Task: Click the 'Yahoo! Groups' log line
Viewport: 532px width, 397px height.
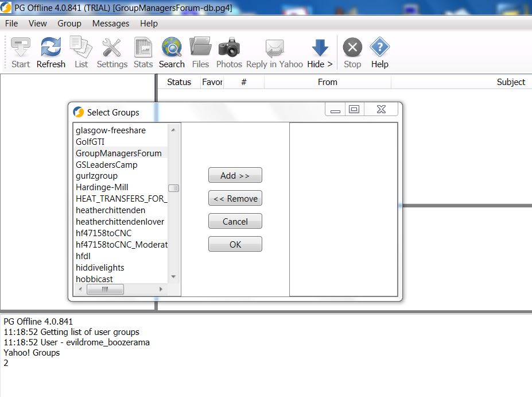Action: click(x=32, y=353)
